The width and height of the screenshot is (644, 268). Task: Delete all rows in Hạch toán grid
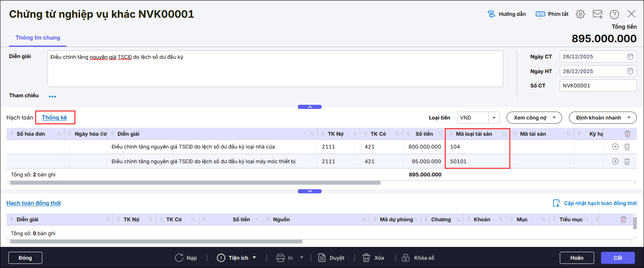click(627, 134)
